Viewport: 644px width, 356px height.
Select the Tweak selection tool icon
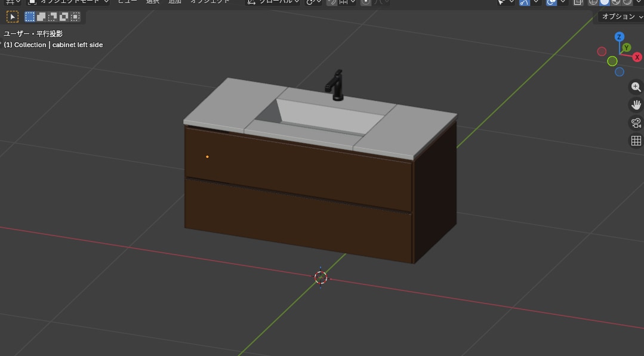(x=13, y=17)
